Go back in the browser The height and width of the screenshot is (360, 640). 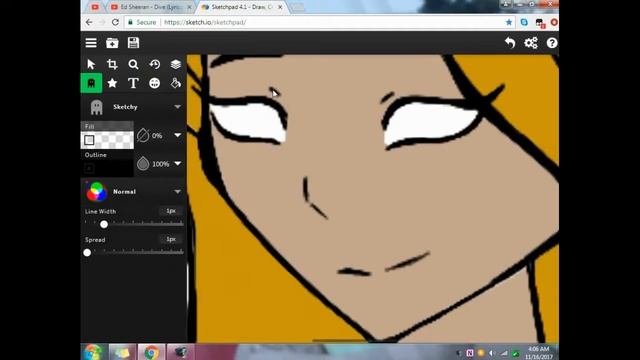tap(89, 22)
